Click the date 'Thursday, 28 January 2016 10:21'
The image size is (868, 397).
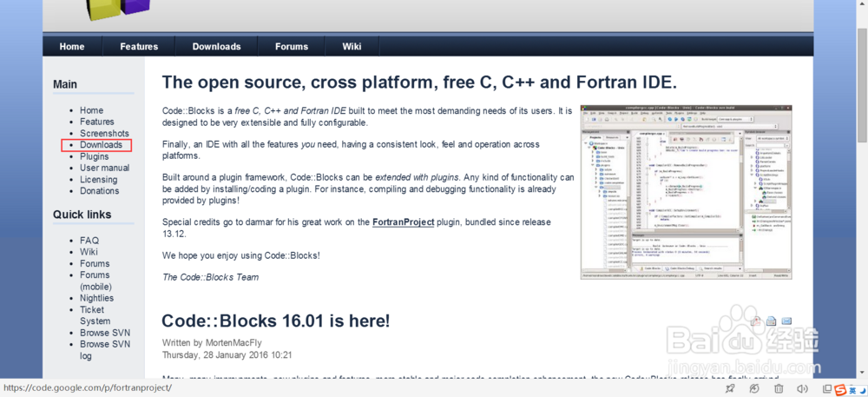pyautogui.click(x=227, y=354)
